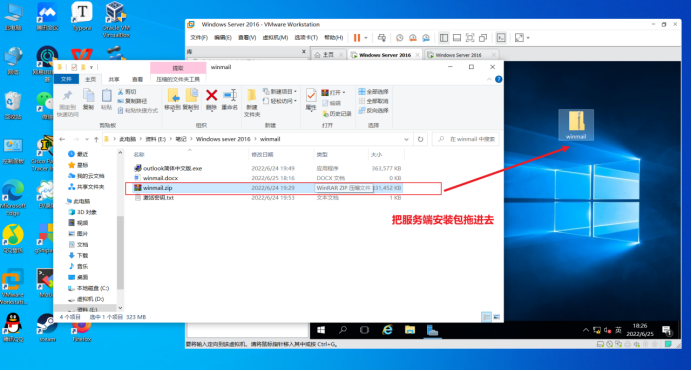Click the blue Explorer help question mark

click(498, 79)
